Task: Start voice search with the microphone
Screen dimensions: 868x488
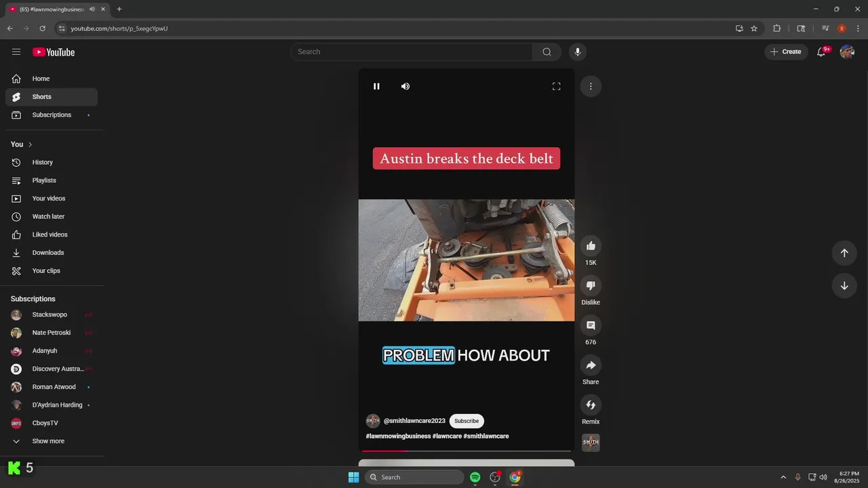Action: pos(578,52)
